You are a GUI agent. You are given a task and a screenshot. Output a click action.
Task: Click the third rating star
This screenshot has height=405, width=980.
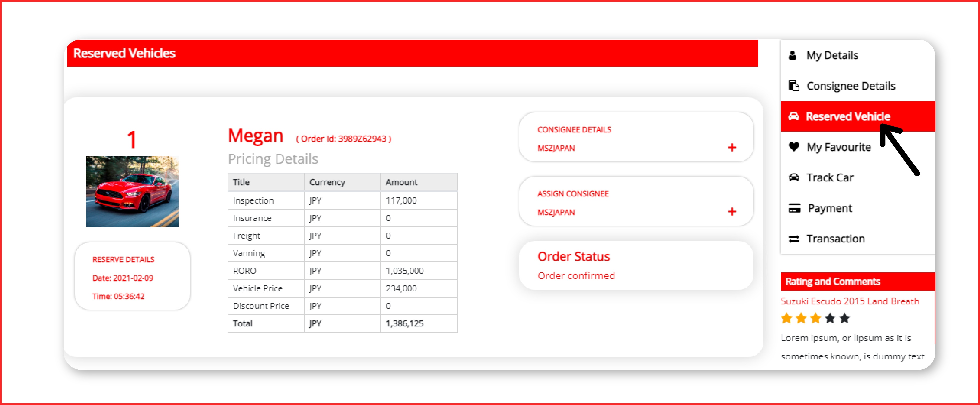(815, 318)
